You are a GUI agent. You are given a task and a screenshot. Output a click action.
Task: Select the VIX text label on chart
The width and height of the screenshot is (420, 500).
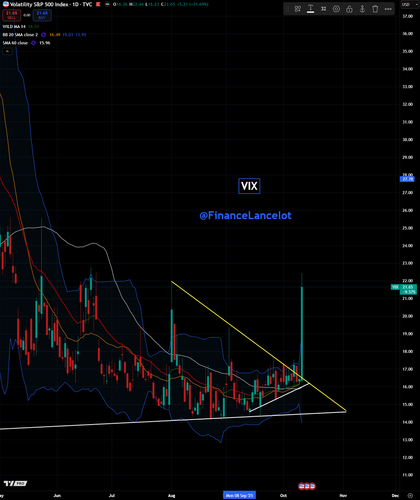coord(249,186)
